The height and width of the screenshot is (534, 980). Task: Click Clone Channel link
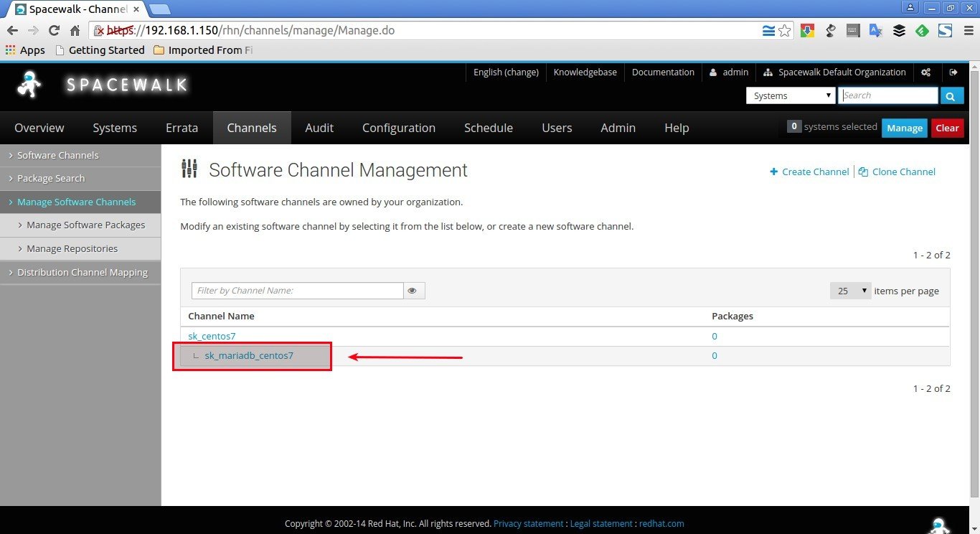[897, 172]
